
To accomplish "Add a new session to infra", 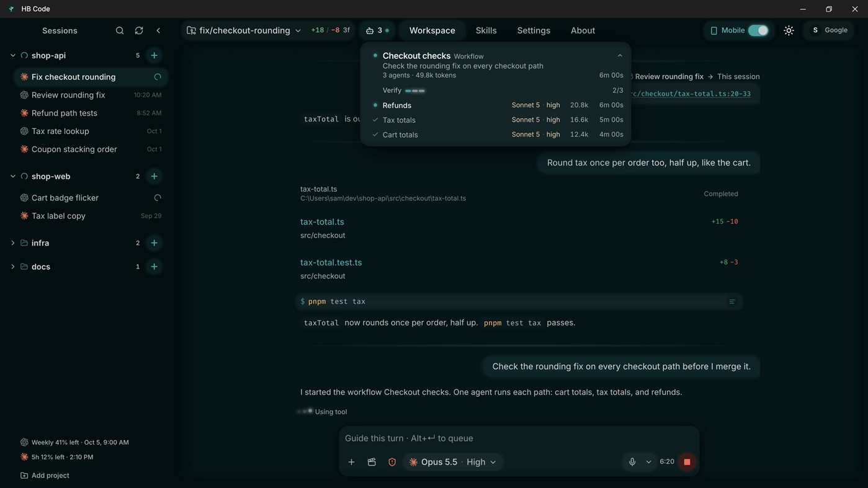I will point(154,243).
